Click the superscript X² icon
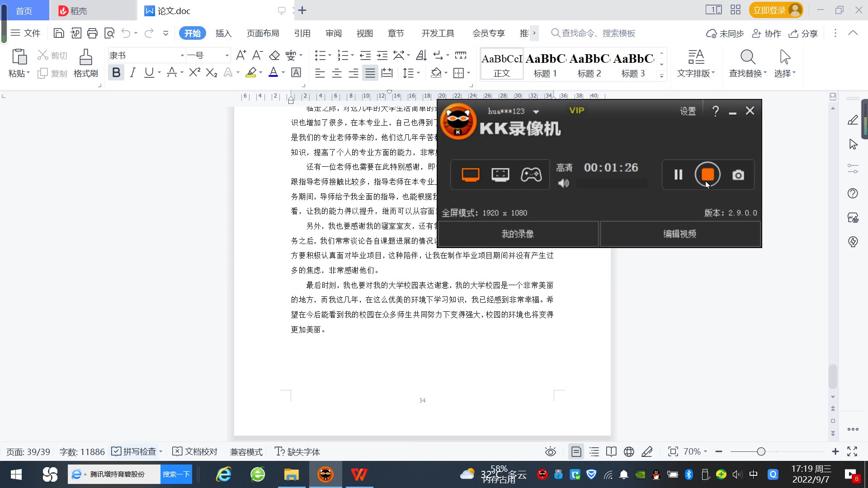Viewport: 868px width, 488px height. coord(194,73)
